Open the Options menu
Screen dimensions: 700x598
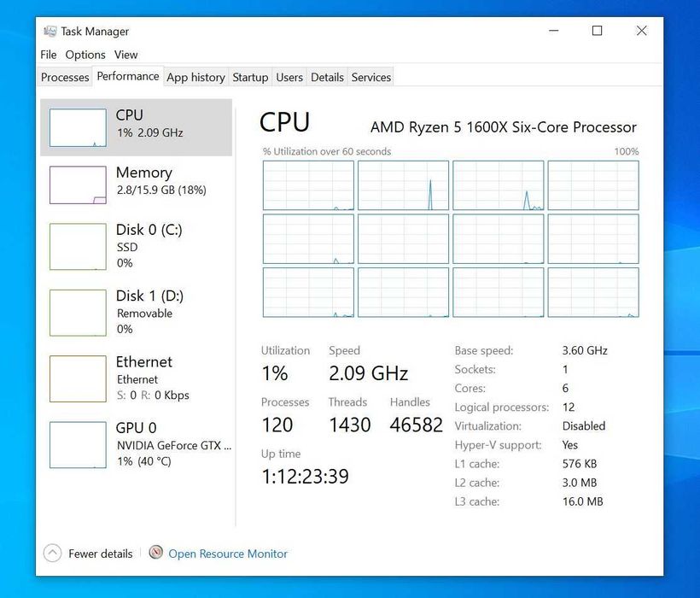click(85, 55)
